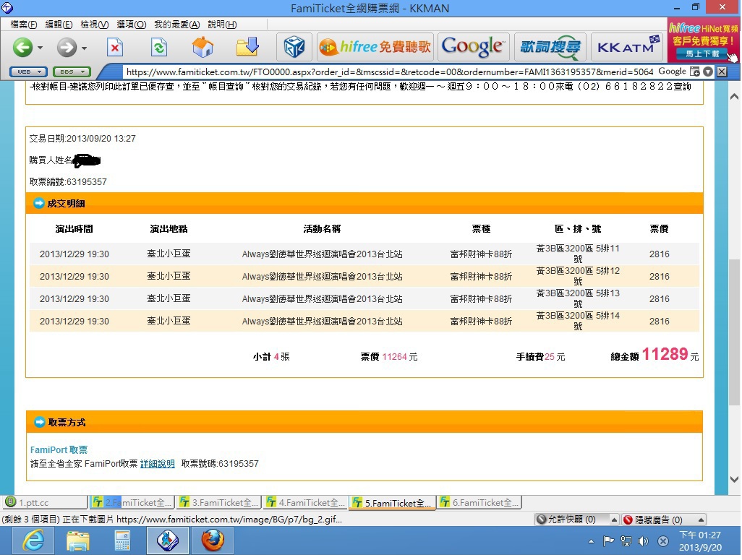Switch to the 4.FamiTicket tab
The width and height of the screenshot is (742, 560).
coord(305,502)
